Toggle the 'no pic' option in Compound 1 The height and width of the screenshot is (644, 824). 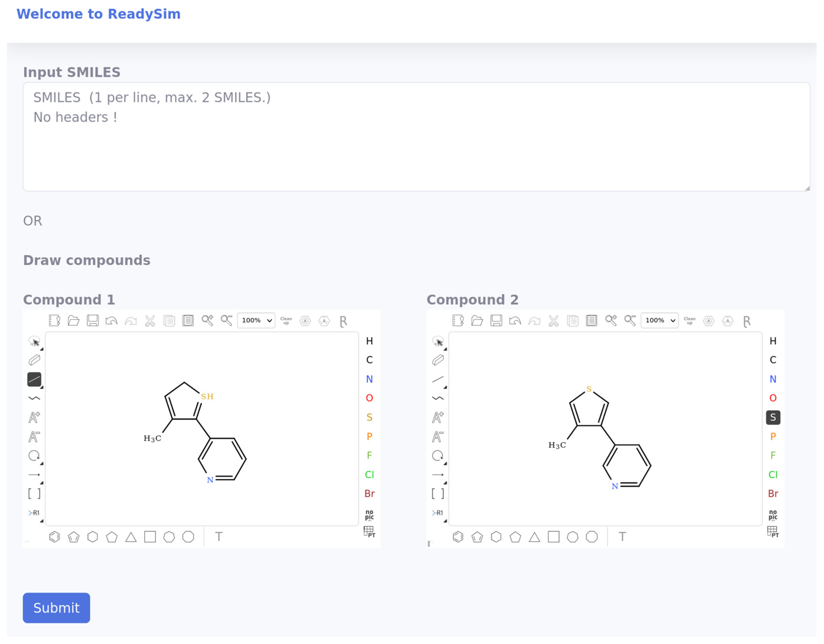pyautogui.click(x=369, y=514)
